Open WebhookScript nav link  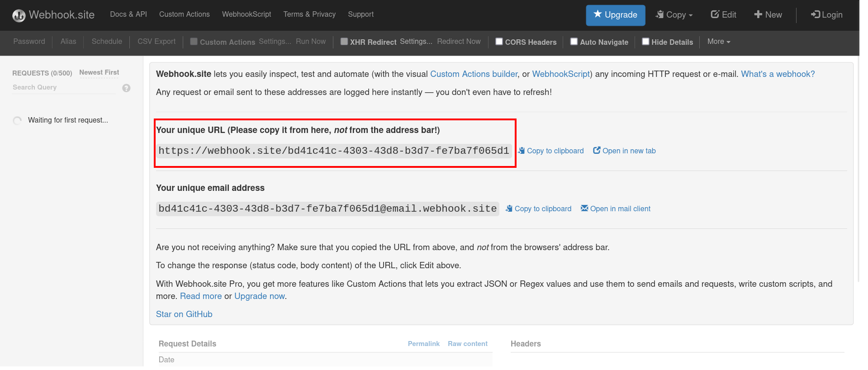click(247, 14)
